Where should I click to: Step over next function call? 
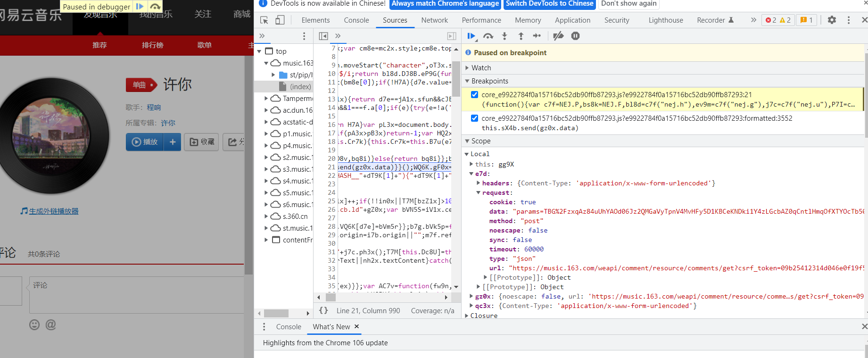click(x=488, y=36)
